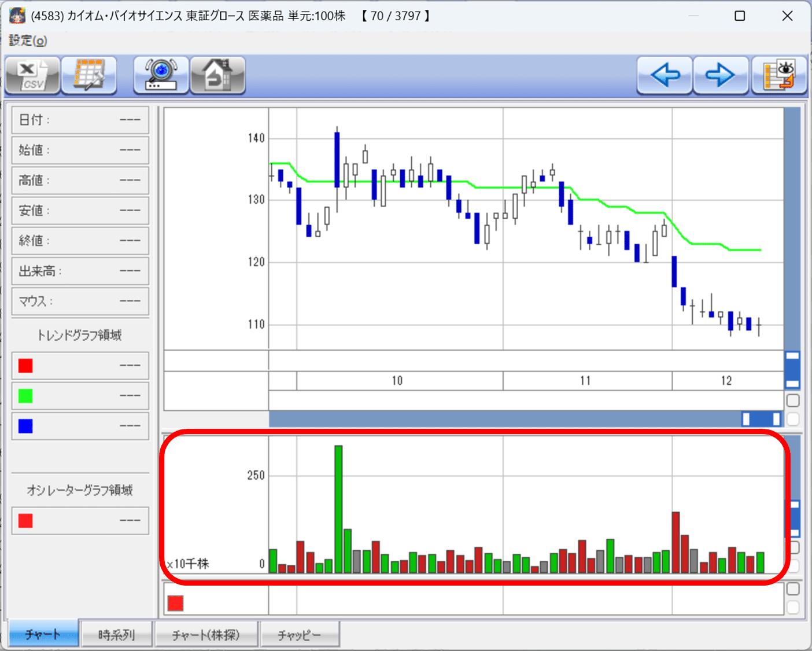Open the チャッピー tab
812x651 pixels.
tap(300, 634)
